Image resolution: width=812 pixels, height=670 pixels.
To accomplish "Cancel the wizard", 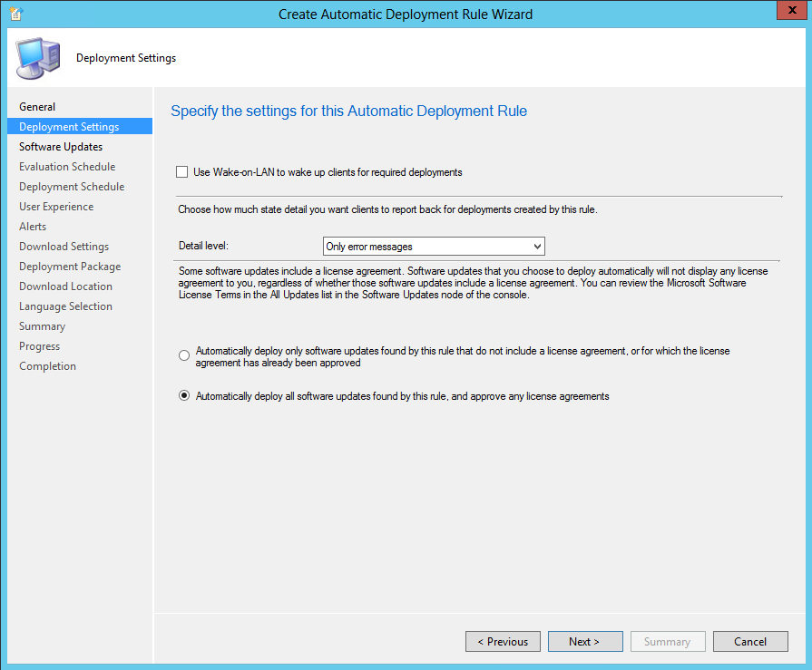I will coord(750,642).
